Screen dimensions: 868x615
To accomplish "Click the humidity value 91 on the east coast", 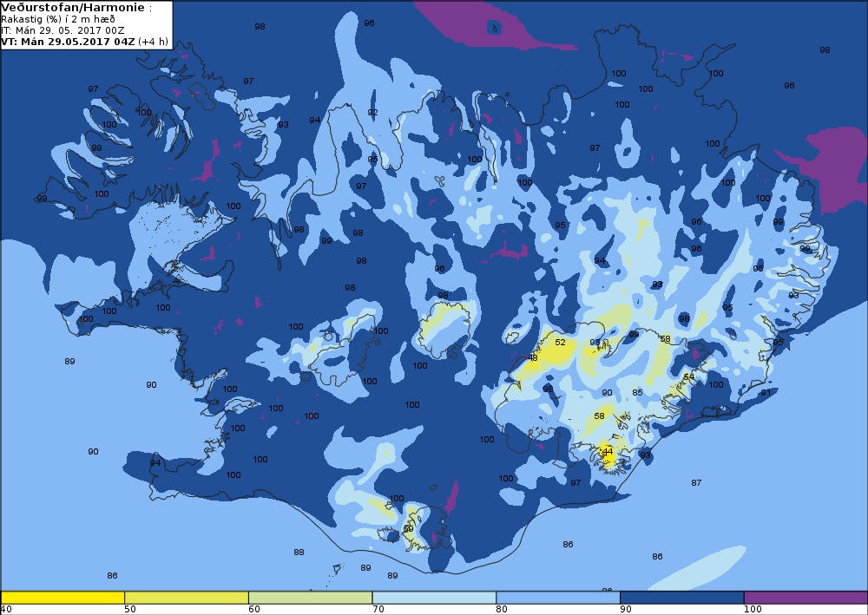I will [766, 393].
